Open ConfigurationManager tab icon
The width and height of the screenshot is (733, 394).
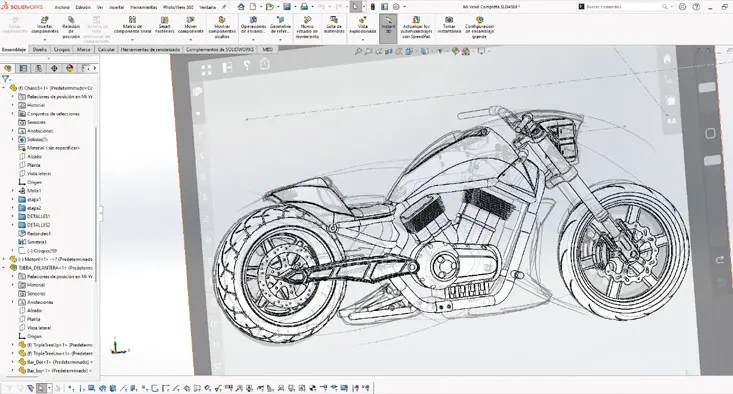coord(38,68)
